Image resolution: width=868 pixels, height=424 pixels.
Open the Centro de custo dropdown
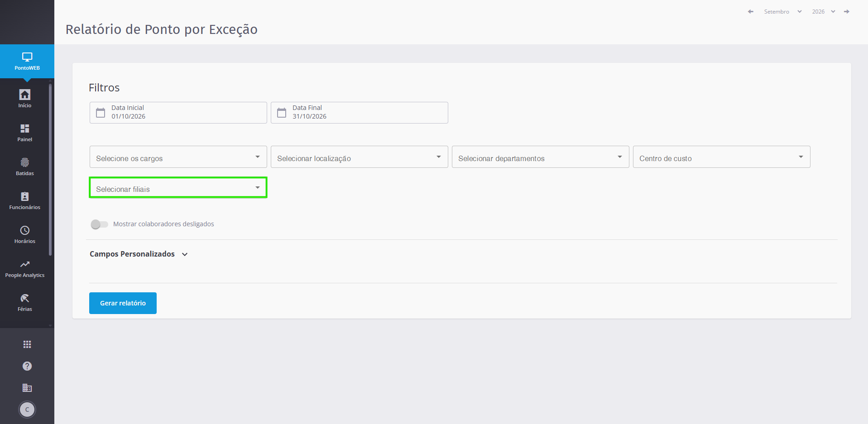click(x=722, y=157)
